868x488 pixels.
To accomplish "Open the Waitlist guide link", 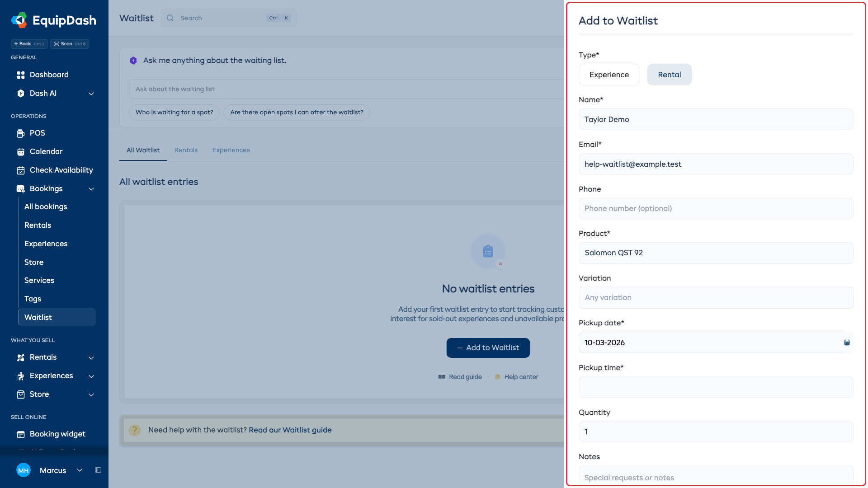I will [x=290, y=430].
